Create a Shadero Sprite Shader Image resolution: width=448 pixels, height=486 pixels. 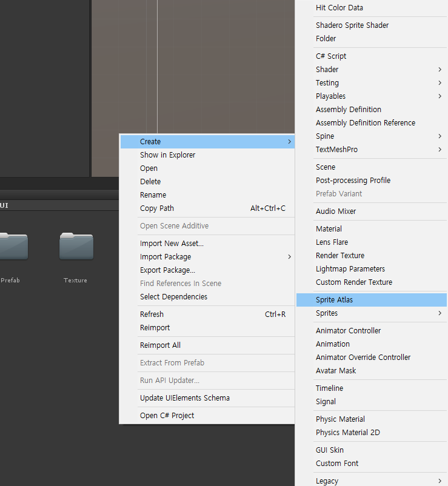coord(372,25)
